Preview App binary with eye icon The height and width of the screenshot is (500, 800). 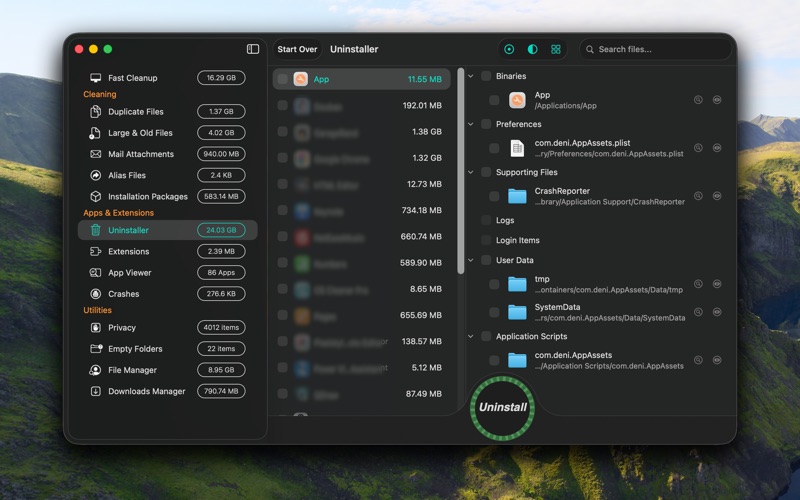point(717,100)
